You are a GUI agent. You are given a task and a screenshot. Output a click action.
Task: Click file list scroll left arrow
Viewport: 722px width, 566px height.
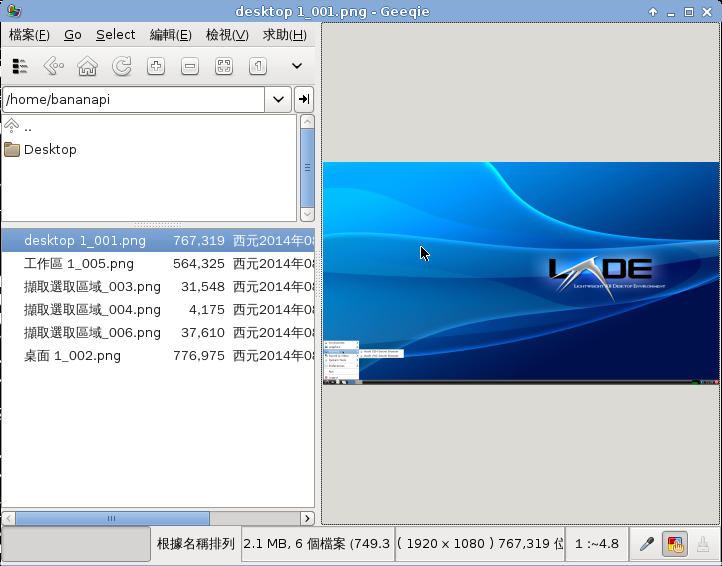click(9, 518)
